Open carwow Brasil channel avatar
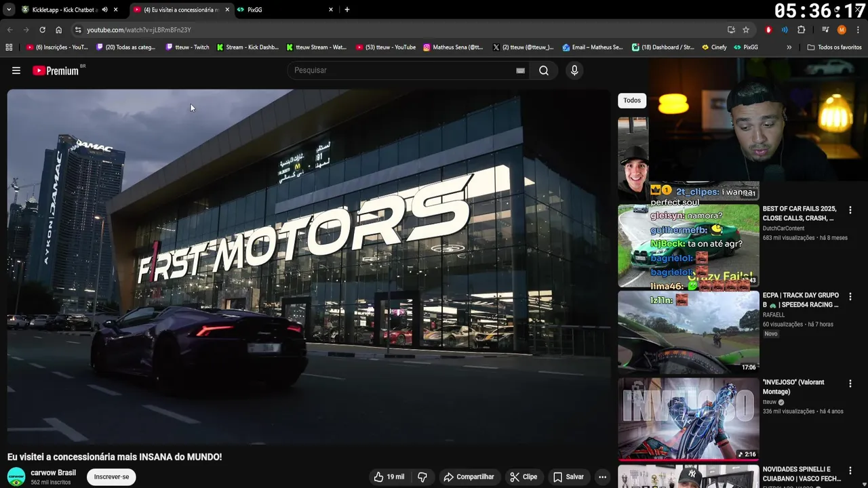Viewport: 868px width, 488px height. 16,476
